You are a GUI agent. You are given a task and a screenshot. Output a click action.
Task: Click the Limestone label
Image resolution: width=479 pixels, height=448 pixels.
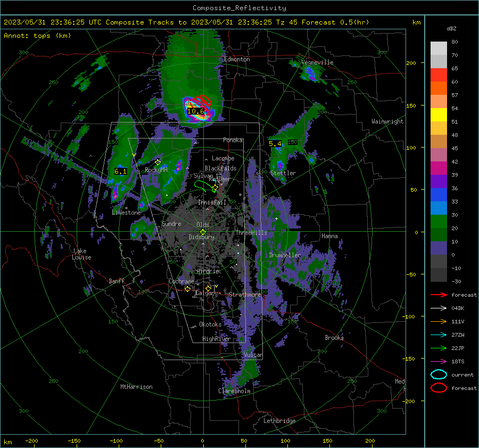(127, 213)
